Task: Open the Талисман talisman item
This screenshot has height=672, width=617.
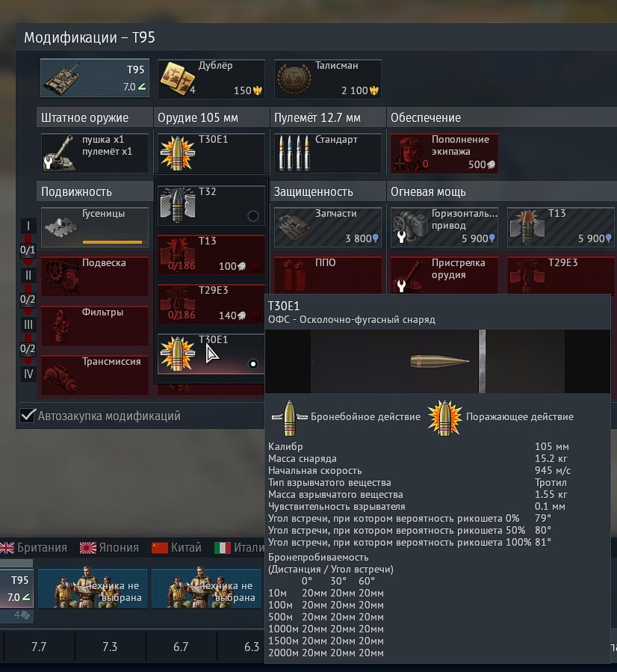Action: click(328, 78)
